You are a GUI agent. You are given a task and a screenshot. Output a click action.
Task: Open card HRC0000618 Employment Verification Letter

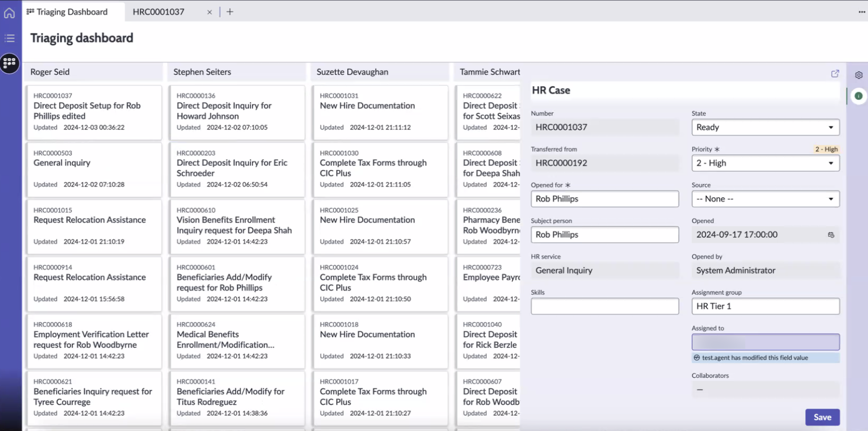click(94, 341)
